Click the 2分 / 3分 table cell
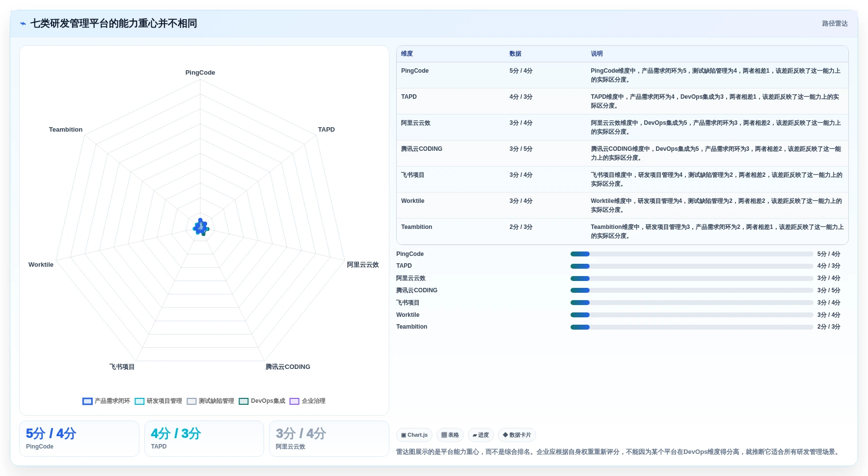 point(521,227)
